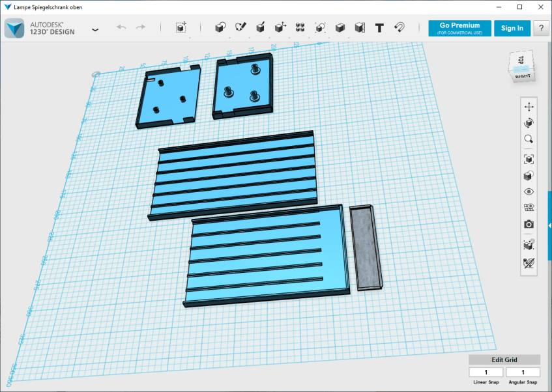Open the Transform tool dropdown
Screen dimensions: 552x392
click(x=181, y=27)
